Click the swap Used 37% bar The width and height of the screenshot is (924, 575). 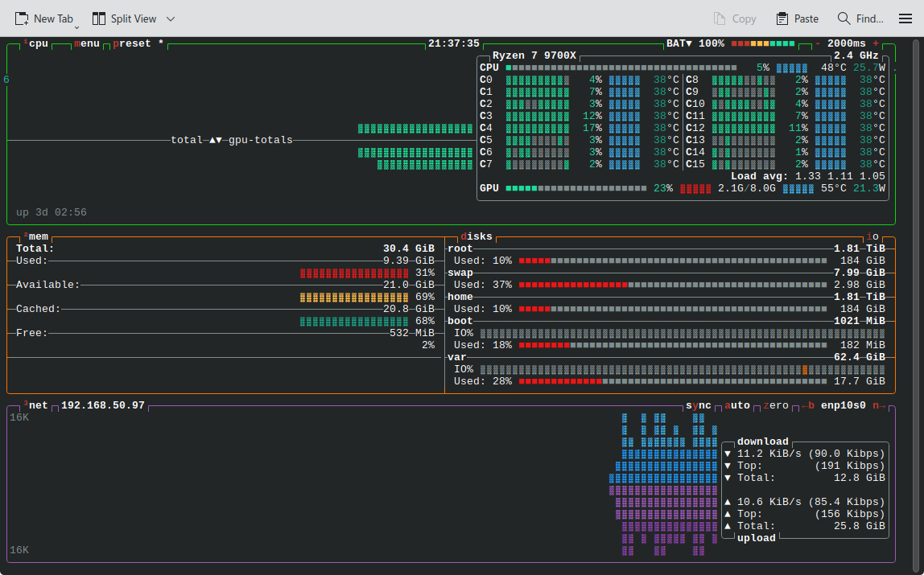[x=672, y=285]
